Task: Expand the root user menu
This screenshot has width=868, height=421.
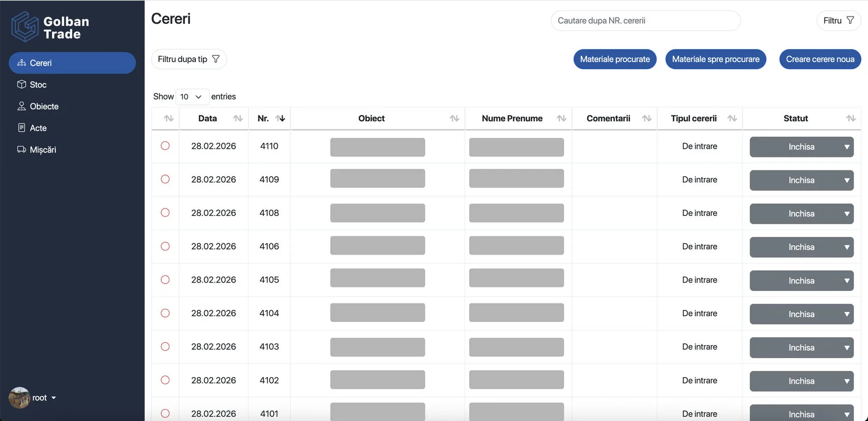Action: [x=44, y=398]
